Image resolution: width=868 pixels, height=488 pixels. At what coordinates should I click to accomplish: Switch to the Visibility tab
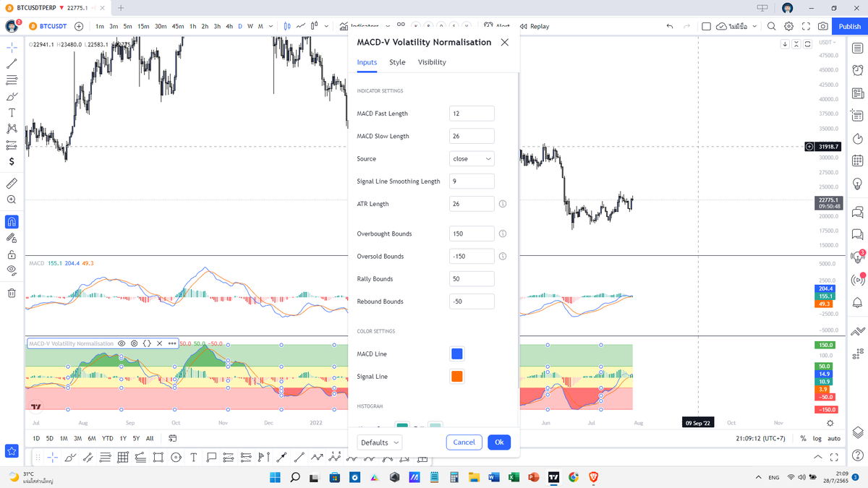432,62
